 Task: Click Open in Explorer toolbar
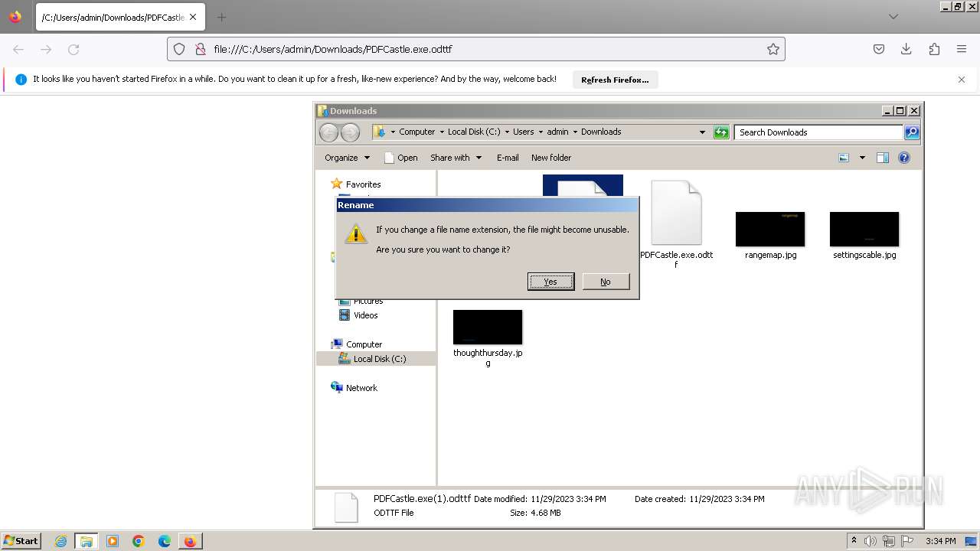pyautogui.click(x=400, y=158)
